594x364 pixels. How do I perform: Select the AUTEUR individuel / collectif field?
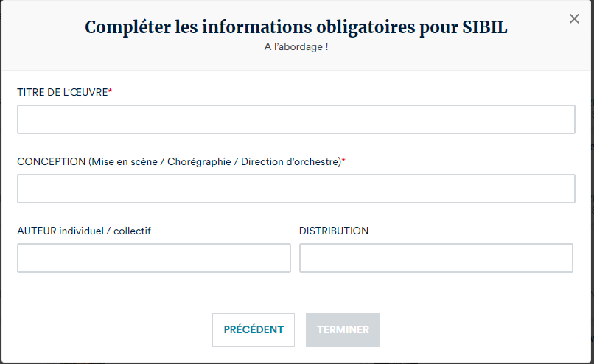(x=154, y=258)
